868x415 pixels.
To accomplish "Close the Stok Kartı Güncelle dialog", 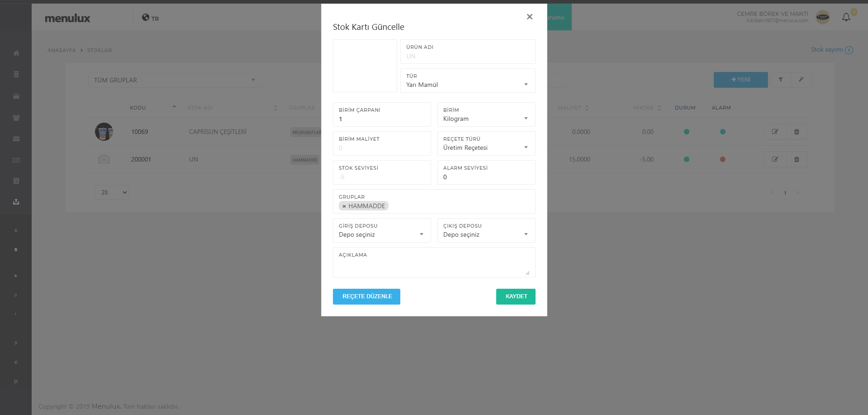I will (x=530, y=17).
